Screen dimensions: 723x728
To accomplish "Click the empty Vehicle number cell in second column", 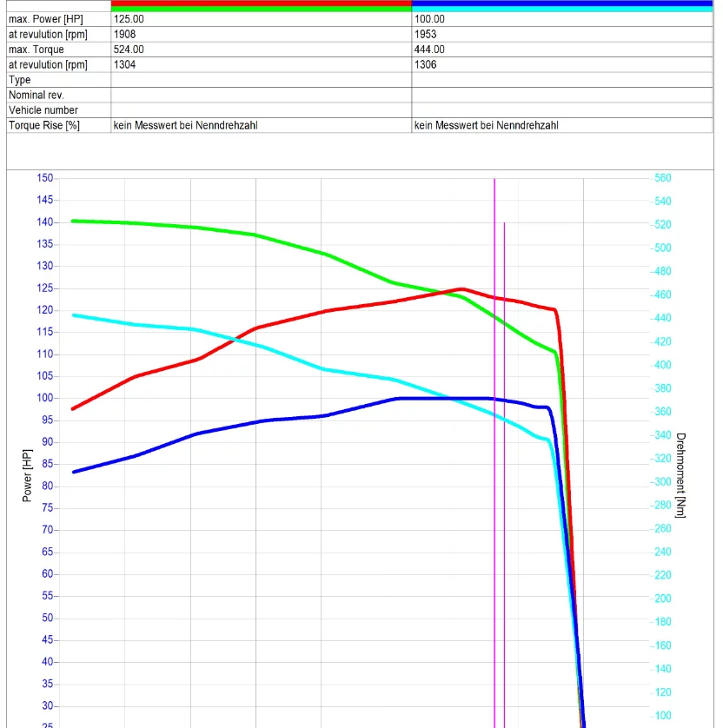I will [561, 110].
